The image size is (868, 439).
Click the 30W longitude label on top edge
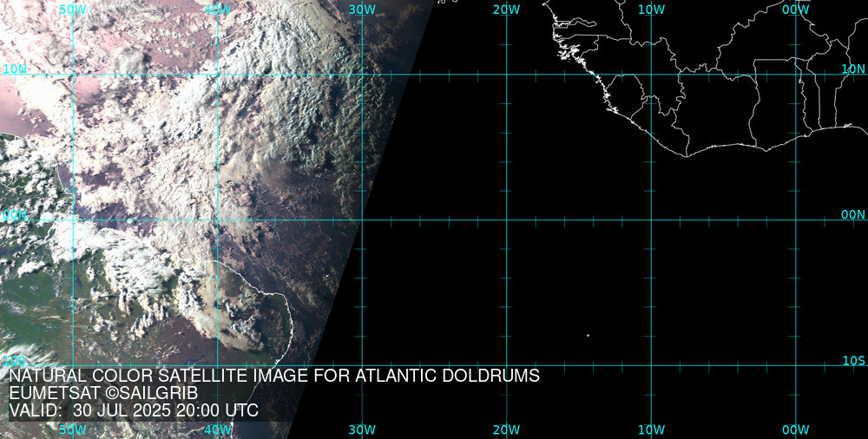362,10
